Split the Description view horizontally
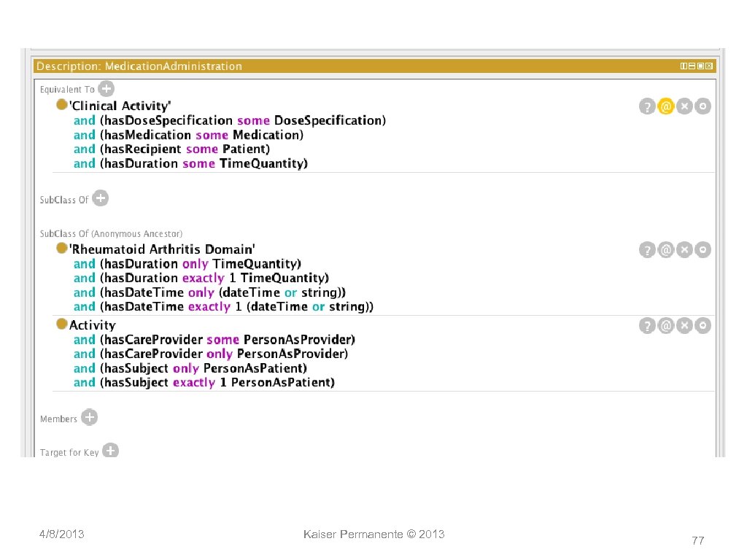 (692, 66)
